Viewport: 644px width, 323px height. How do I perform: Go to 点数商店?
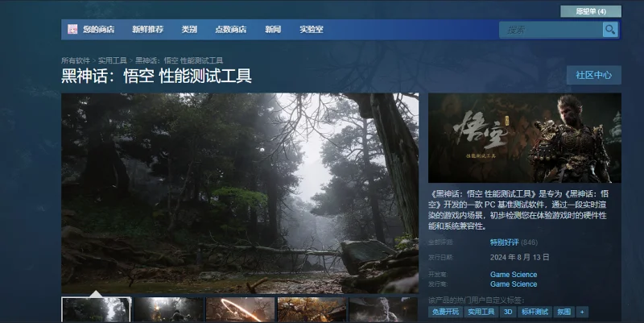231,29
